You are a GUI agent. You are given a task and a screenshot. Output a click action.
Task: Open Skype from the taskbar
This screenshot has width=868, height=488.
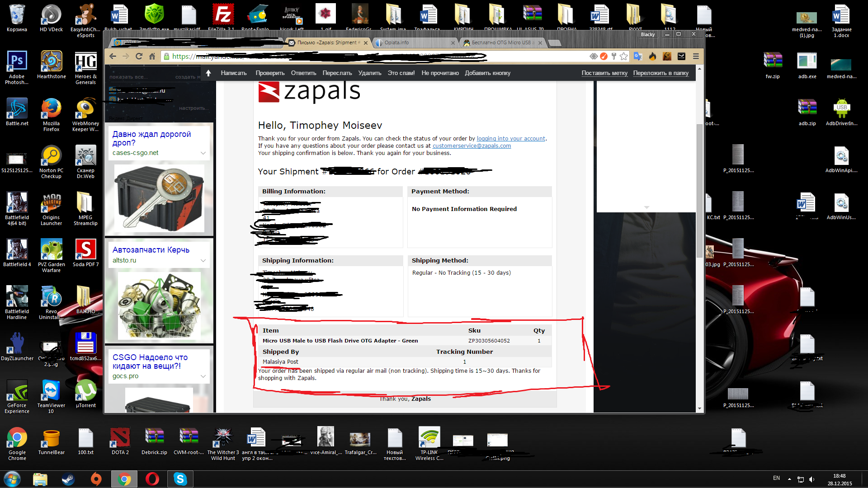pyautogui.click(x=180, y=479)
